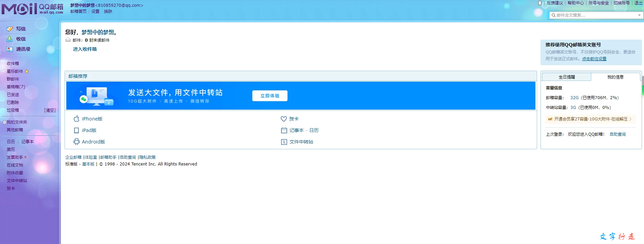Open the 已删除 folder
Image resolution: width=644 pixels, height=244 pixels.
tap(13, 103)
